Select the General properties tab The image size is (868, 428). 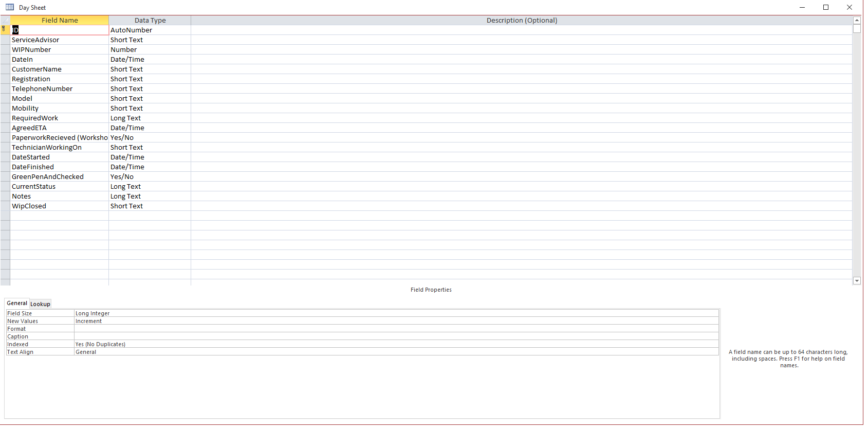(x=17, y=304)
